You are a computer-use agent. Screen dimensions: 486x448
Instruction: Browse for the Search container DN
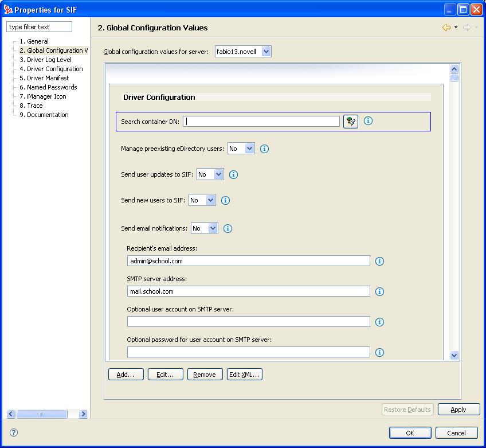pyautogui.click(x=351, y=121)
